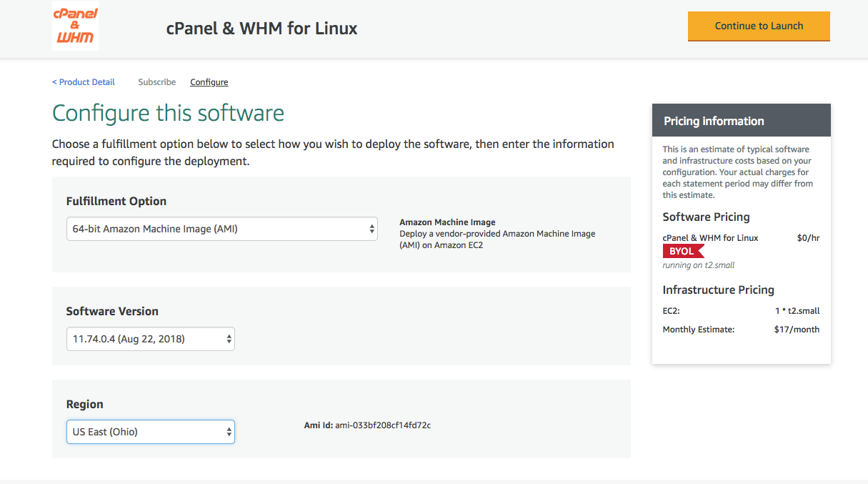Viewport: 868px width, 484px height.
Task: Select the Configure step
Action: [209, 82]
